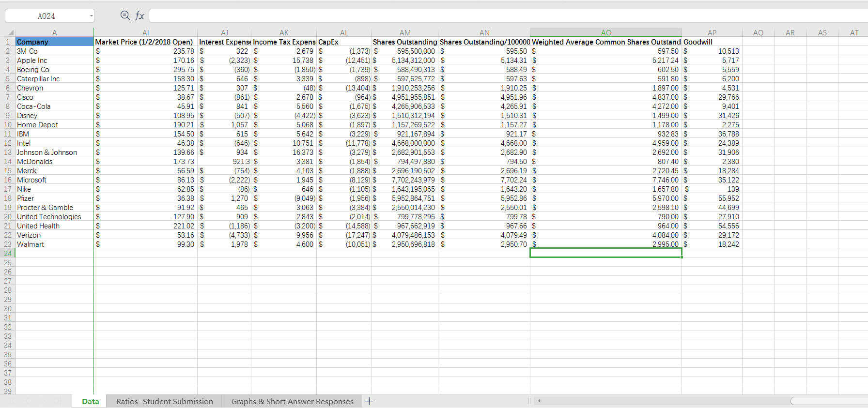Click the horizontal scrollbar thumb
The image size is (868, 408).
pyautogui.click(x=829, y=401)
